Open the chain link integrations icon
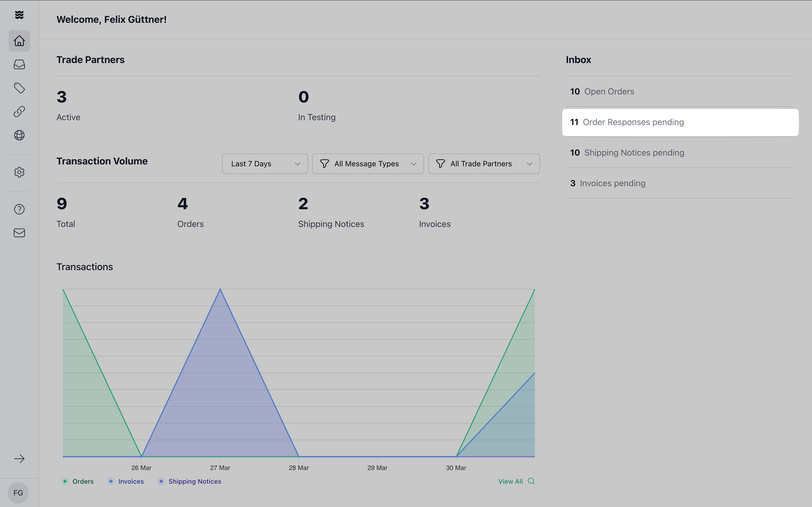This screenshot has height=507, width=812. tap(19, 112)
